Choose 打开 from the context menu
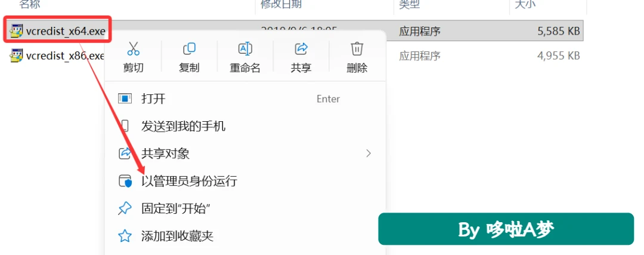 pos(245,99)
